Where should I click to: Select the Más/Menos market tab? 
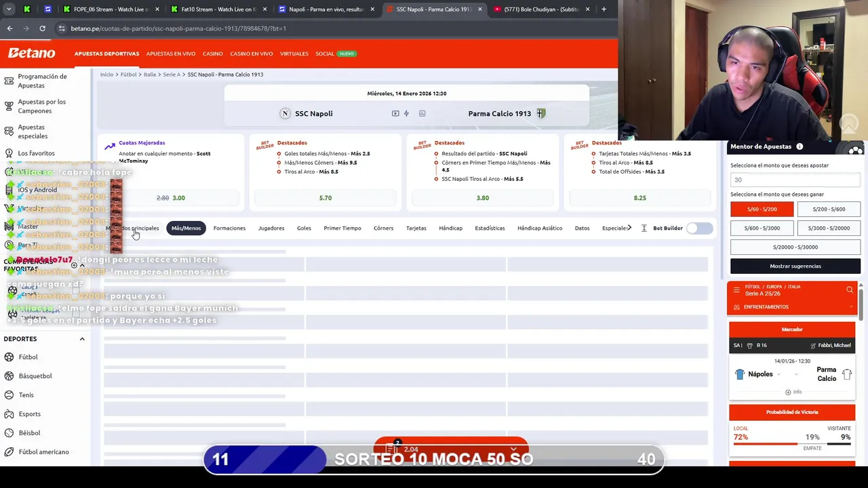186,228
